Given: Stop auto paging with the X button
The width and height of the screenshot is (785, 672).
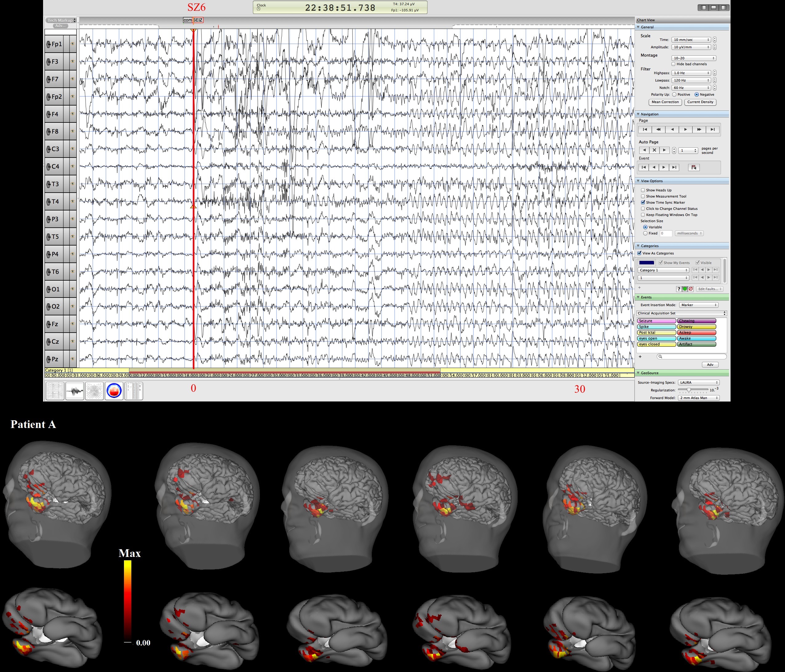Looking at the screenshot, I should click(654, 150).
